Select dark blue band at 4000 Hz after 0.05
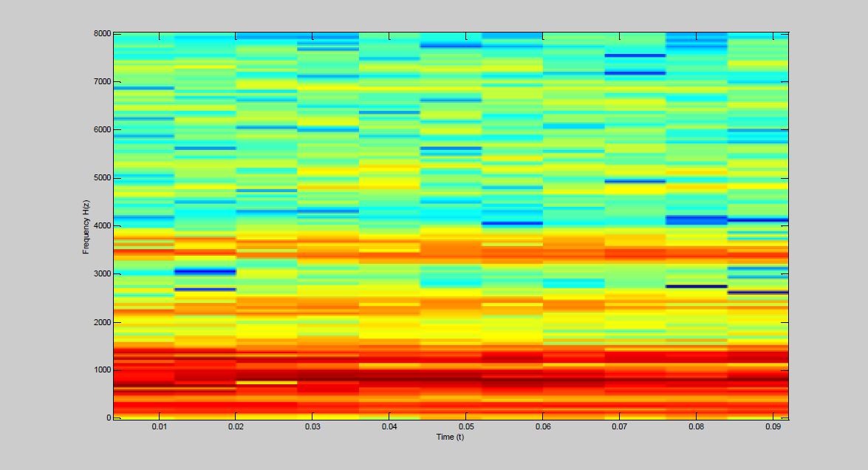Viewport: 868px width, 470px height. click(x=512, y=223)
